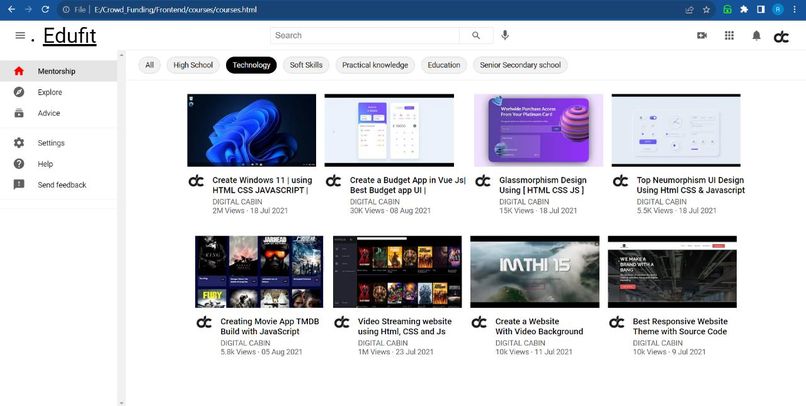Choose the Practical knowledge filter chip
Viewport: 806px width, 406px height.
(375, 65)
